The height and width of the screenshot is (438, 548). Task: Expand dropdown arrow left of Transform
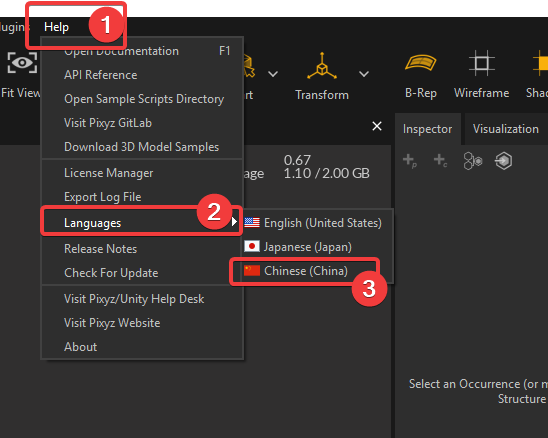[273, 74]
